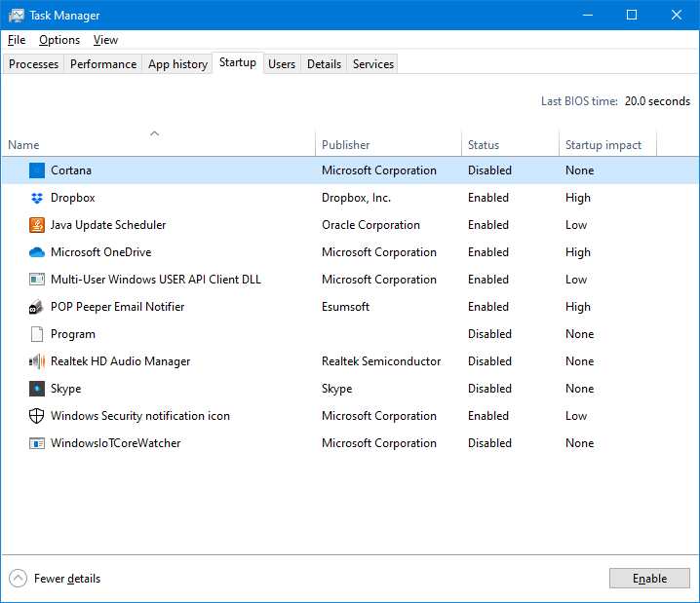700x603 pixels.
Task: Collapse view using Fewer details arrow
Action: (19, 579)
